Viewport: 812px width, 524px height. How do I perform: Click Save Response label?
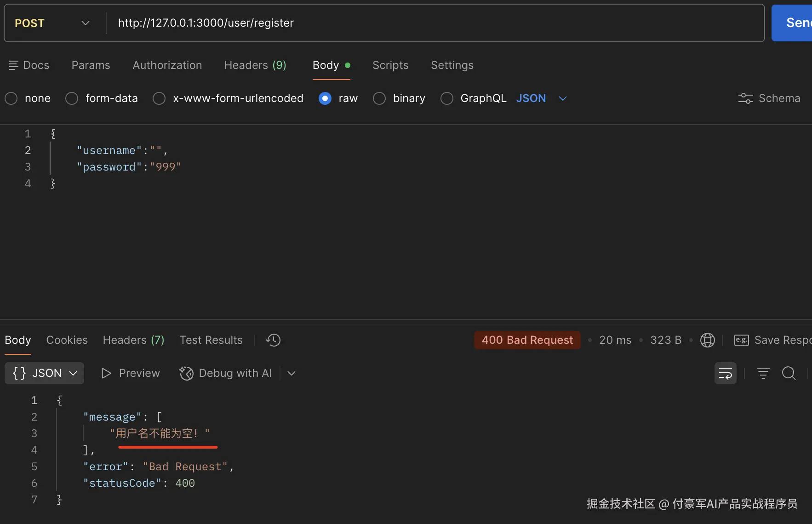click(x=783, y=340)
